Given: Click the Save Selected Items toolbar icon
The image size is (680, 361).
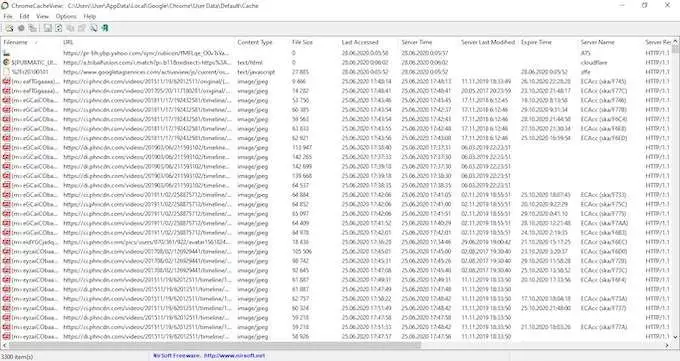Looking at the screenshot, I should pyautogui.click(x=48, y=28).
